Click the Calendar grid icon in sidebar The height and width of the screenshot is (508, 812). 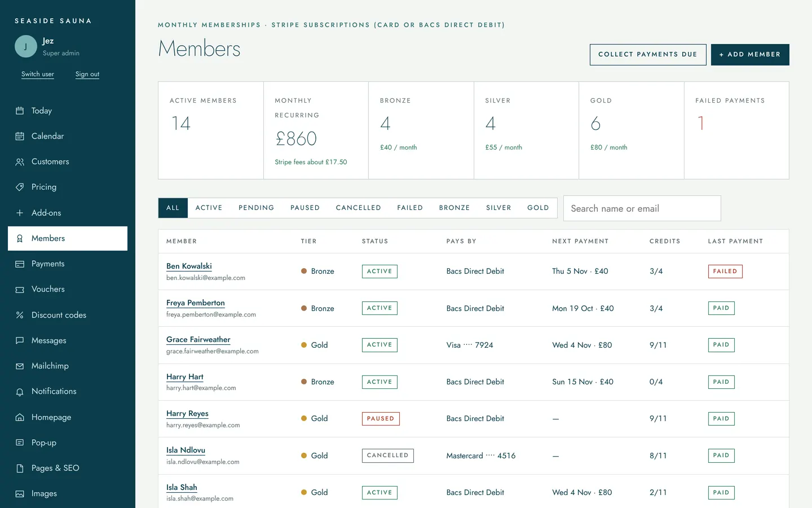tap(20, 136)
